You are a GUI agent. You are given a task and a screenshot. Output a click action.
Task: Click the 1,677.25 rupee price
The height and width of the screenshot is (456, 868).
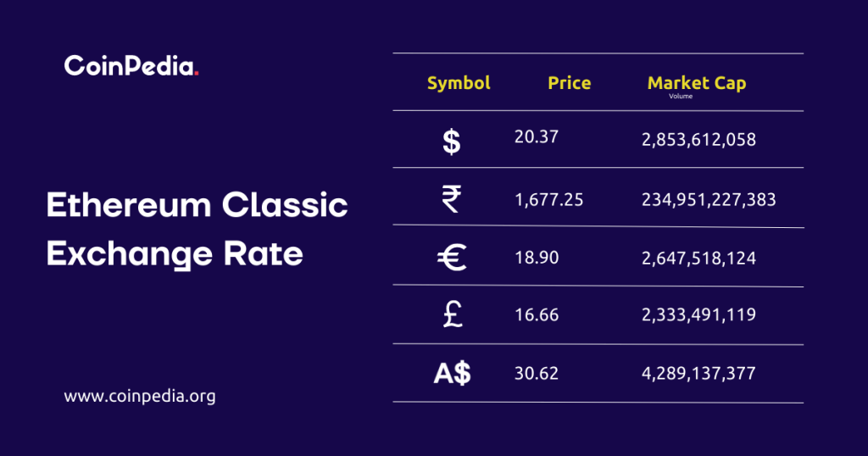[548, 200]
